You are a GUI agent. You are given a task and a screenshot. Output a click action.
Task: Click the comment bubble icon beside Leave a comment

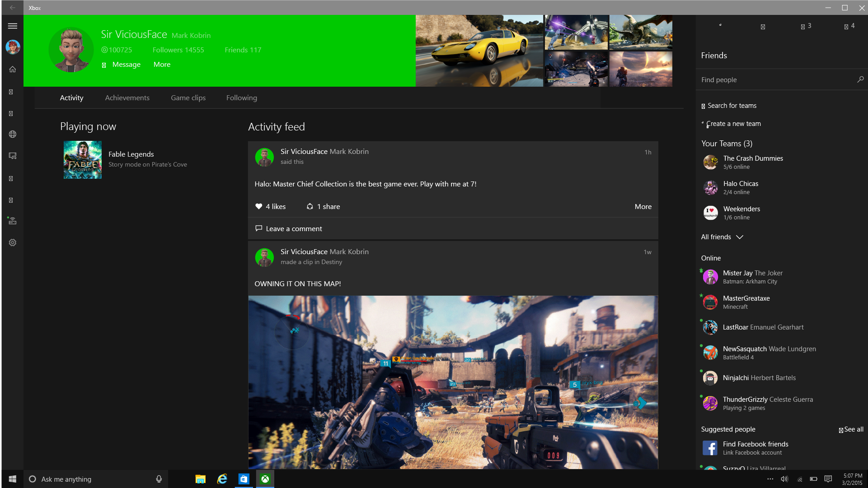tap(259, 228)
